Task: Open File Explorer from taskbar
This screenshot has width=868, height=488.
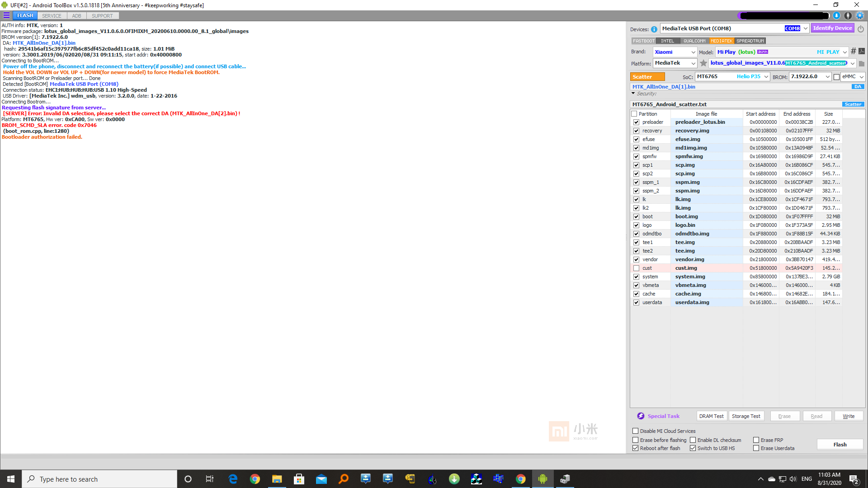Action: (x=277, y=479)
